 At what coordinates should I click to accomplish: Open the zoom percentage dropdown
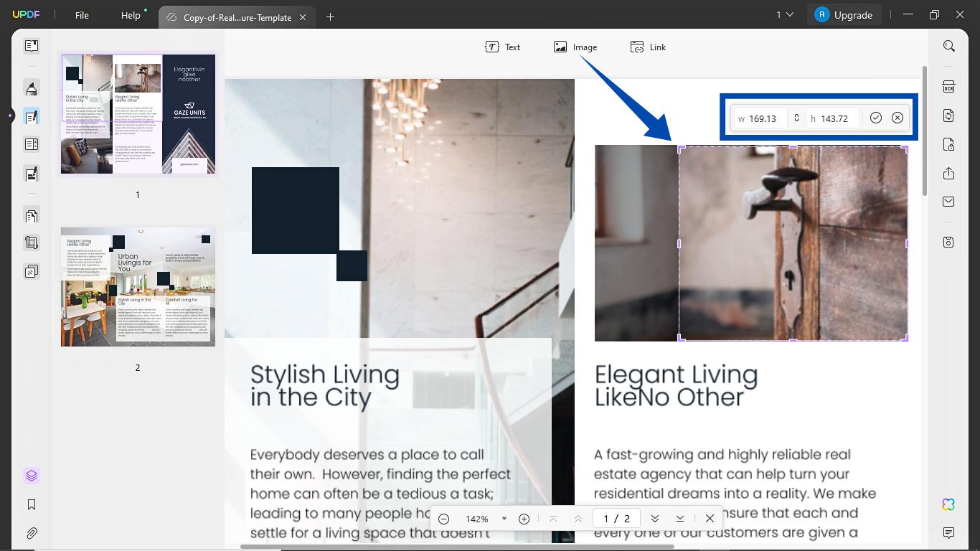tap(504, 518)
